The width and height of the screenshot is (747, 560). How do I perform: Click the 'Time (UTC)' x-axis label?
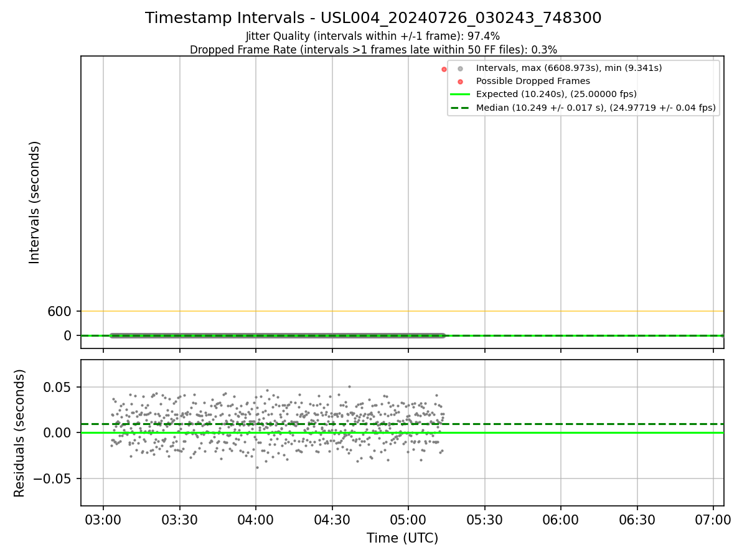(402, 538)
